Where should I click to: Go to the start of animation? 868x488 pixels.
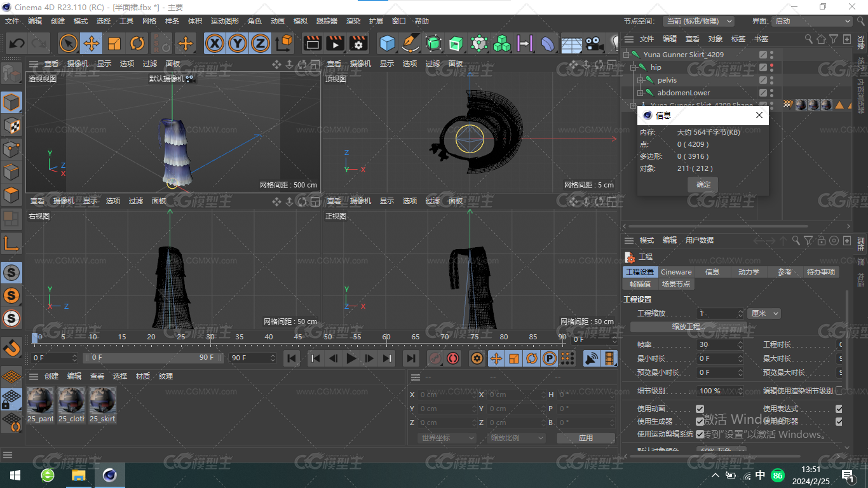point(292,358)
